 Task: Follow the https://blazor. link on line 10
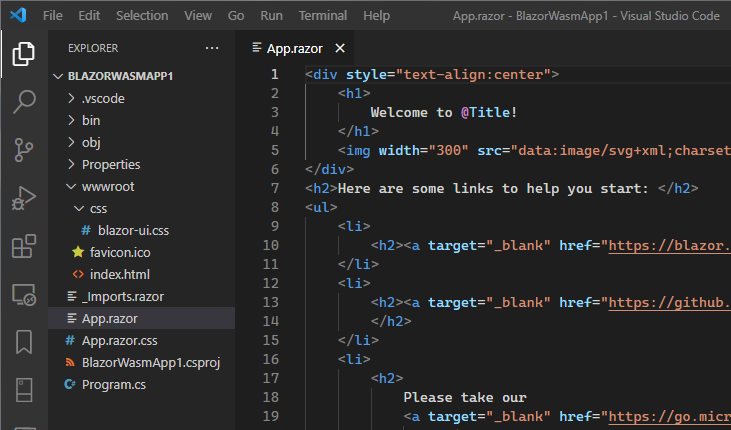click(x=669, y=245)
